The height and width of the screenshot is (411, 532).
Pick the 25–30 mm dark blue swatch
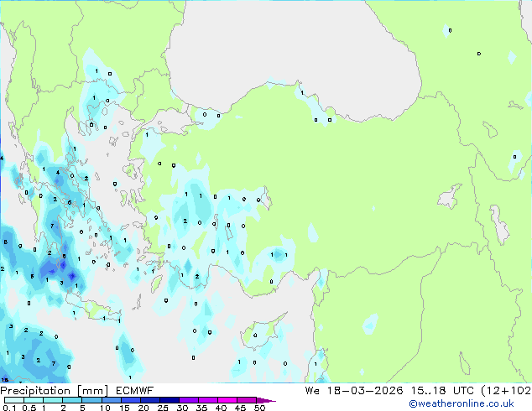[169, 400]
